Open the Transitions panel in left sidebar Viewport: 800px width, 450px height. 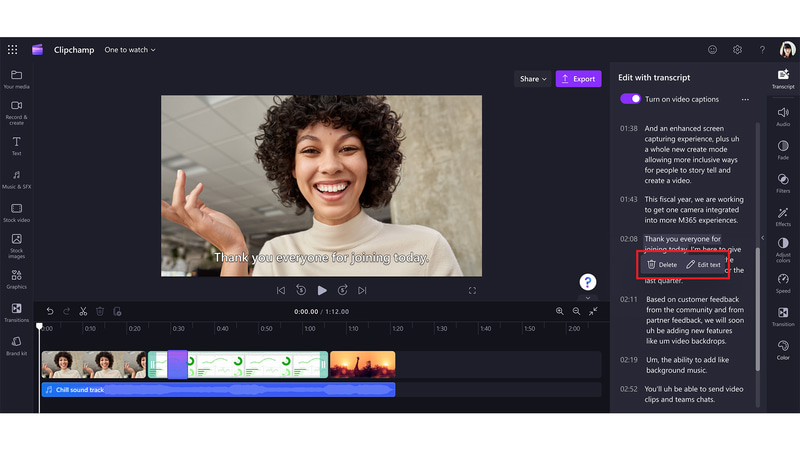click(x=16, y=313)
